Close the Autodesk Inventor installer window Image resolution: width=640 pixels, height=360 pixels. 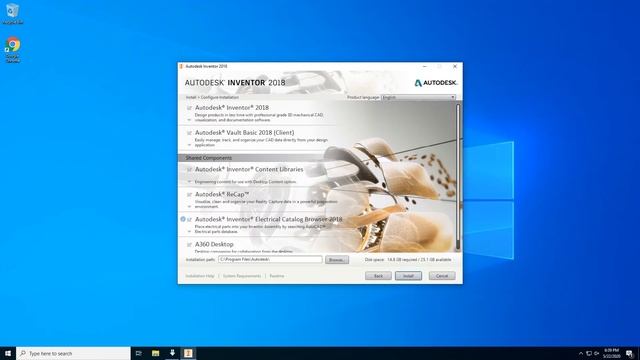tap(455, 66)
